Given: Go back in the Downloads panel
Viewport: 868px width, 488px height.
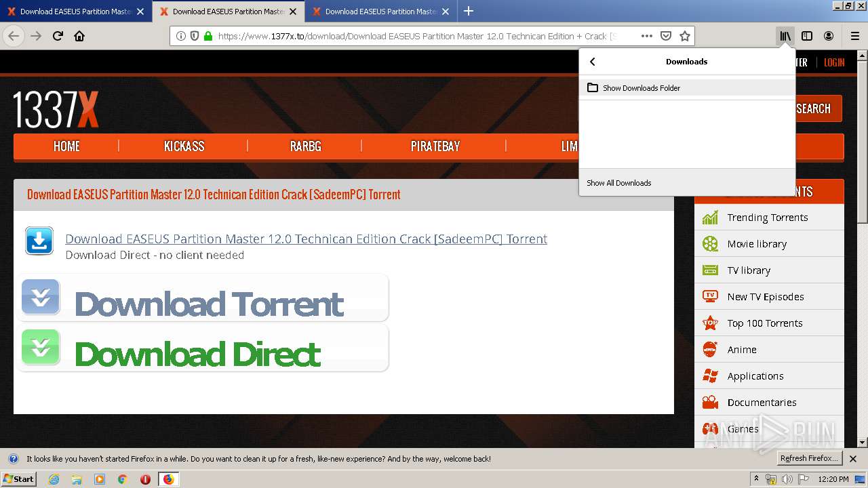Looking at the screenshot, I should pyautogui.click(x=593, y=62).
